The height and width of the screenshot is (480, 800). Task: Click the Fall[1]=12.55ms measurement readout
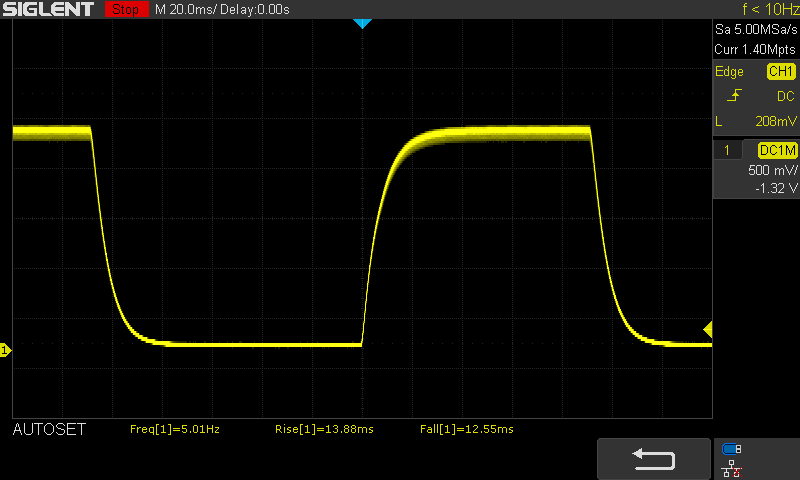(466, 429)
